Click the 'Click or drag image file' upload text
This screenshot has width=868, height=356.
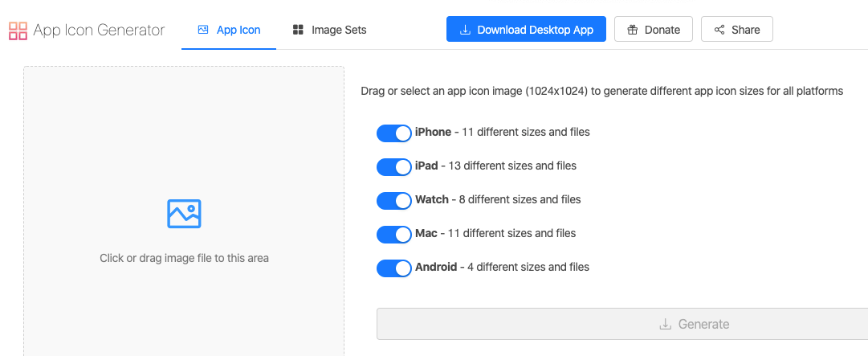184,258
